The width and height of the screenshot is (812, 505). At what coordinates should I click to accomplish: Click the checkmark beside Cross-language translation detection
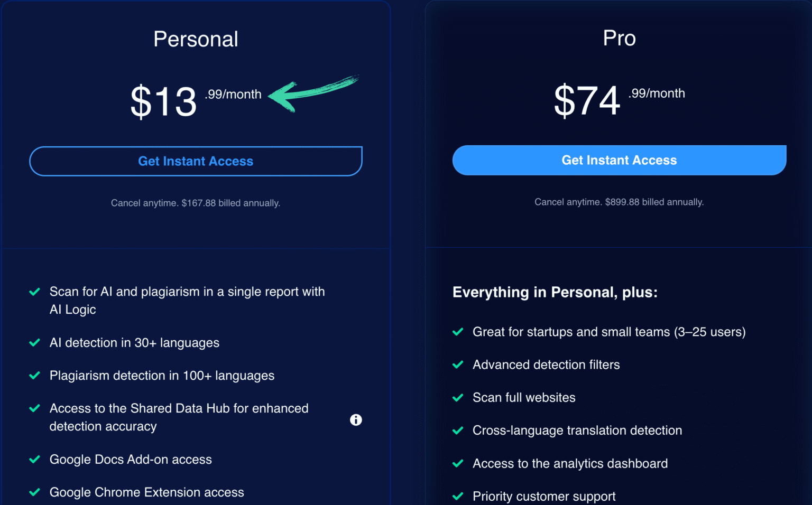(458, 430)
